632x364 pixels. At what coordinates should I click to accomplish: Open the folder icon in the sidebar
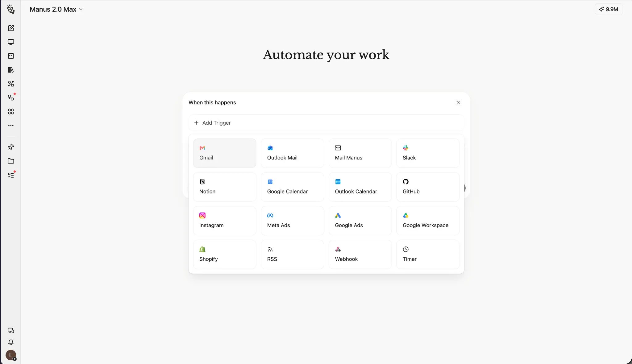(x=11, y=161)
